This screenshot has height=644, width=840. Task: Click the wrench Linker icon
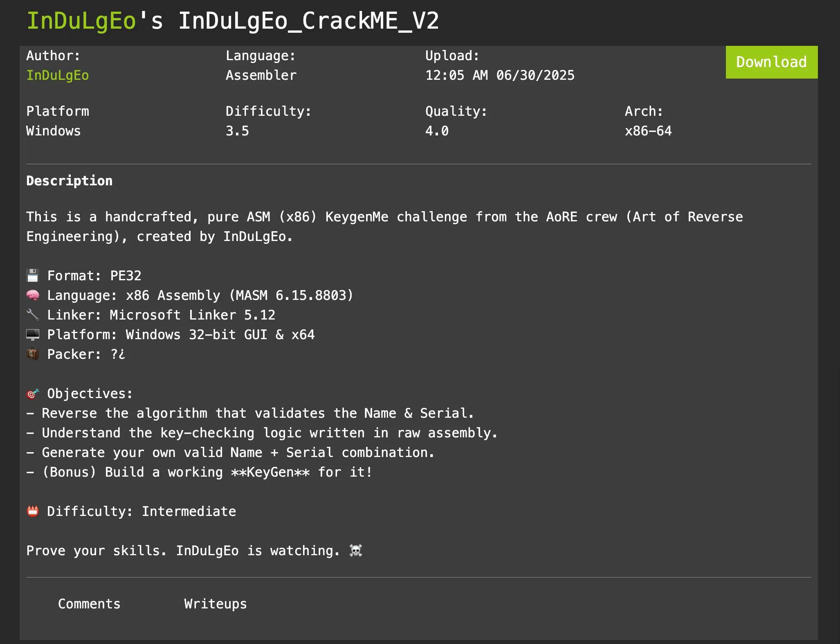(33, 315)
